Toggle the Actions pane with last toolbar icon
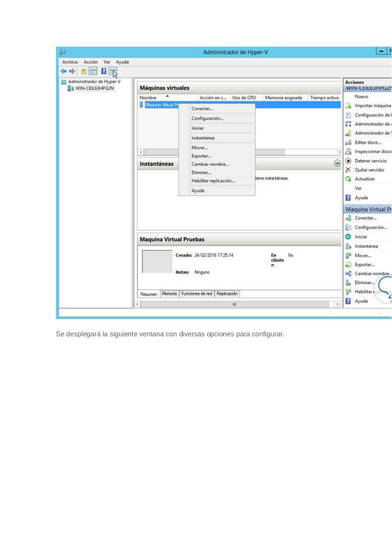Viewport: 392px width, 554px height. click(113, 71)
